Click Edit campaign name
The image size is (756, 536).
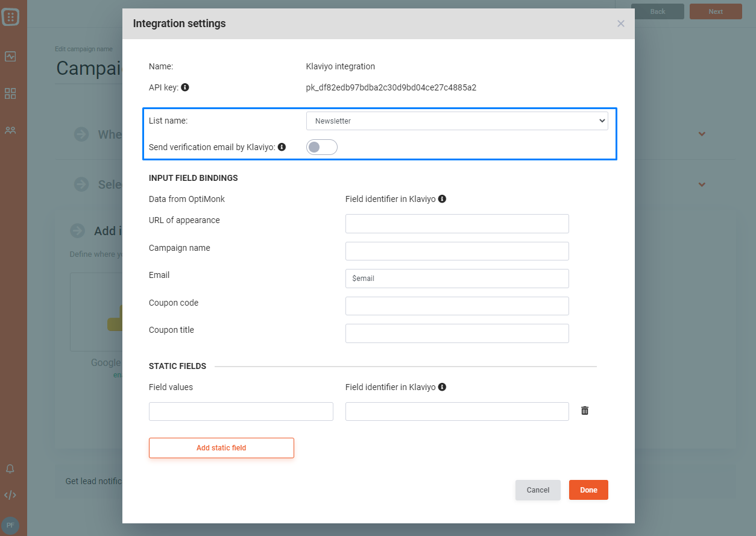click(x=84, y=48)
